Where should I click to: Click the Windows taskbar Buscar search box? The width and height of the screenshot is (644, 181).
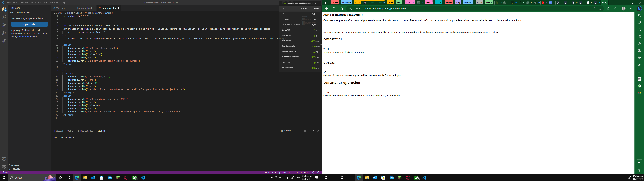click(32, 178)
